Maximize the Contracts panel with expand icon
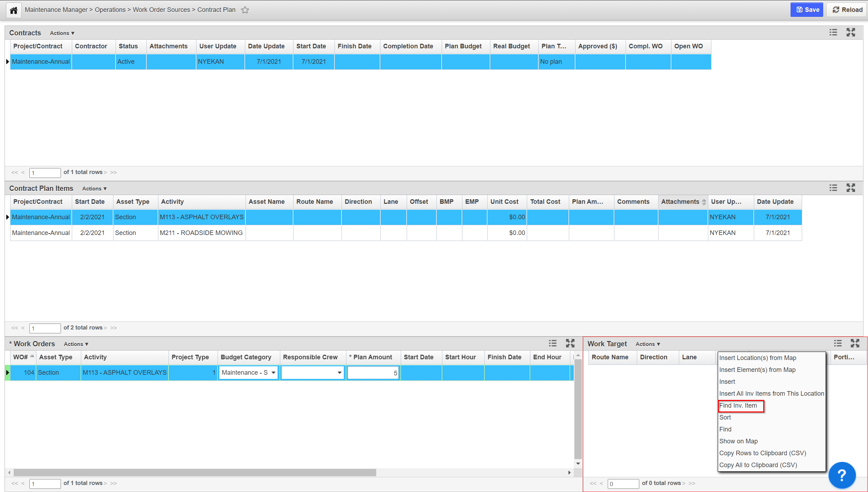Viewport: 868px width, 492px height. coord(850,33)
